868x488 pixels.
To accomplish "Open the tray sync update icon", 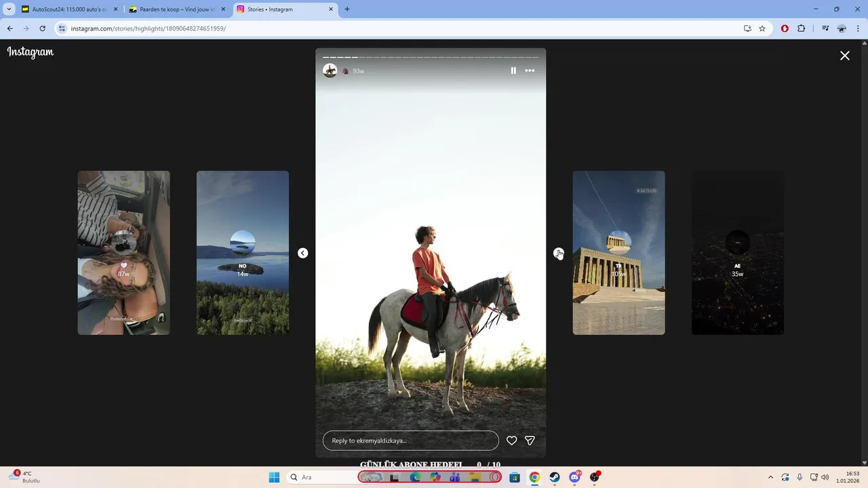I will click(785, 477).
